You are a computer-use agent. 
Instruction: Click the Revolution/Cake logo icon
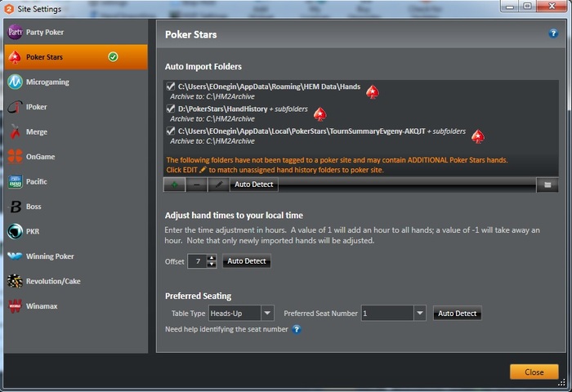tap(15, 281)
